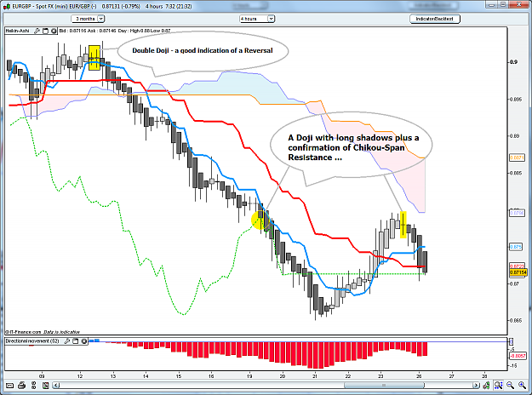Click the Indicator/Backtest button
The image size is (532, 395).
point(435,19)
